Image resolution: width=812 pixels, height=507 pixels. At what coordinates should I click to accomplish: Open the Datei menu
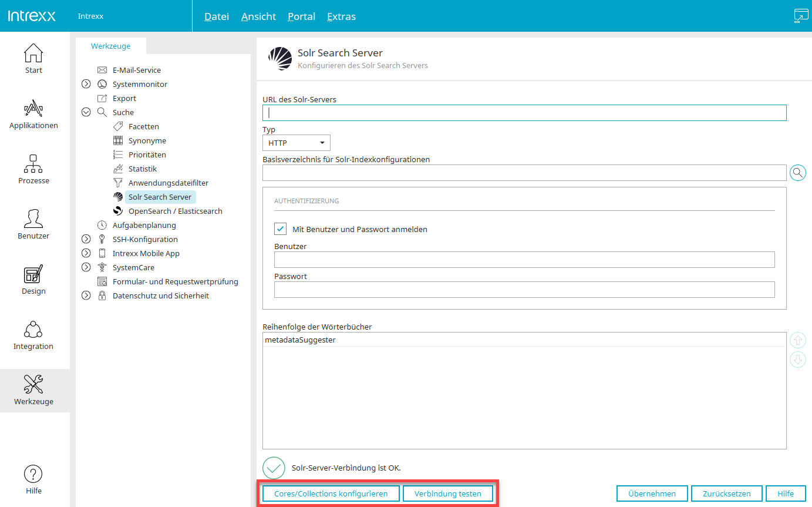pyautogui.click(x=216, y=16)
